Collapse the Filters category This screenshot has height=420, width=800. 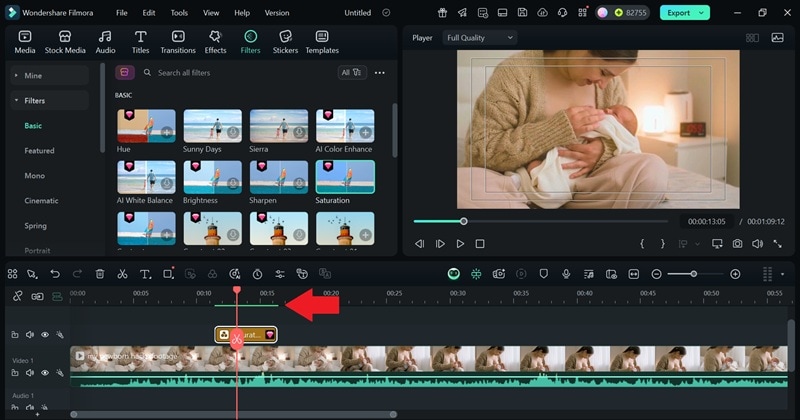[x=49, y=101]
